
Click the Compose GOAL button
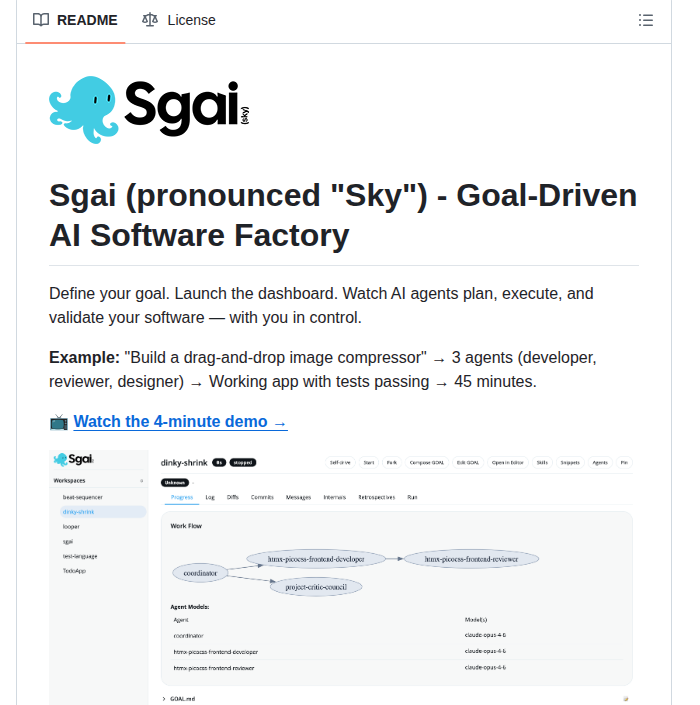(x=427, y=463)
